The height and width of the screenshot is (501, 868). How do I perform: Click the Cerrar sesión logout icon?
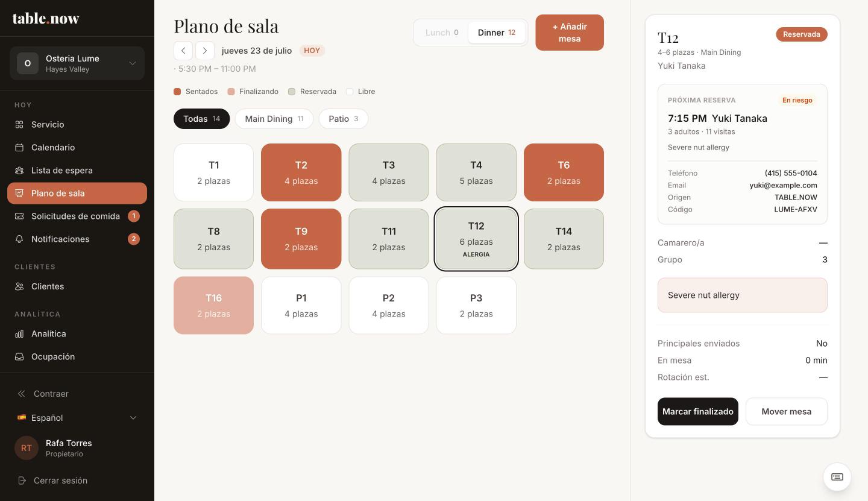[22, 481]
